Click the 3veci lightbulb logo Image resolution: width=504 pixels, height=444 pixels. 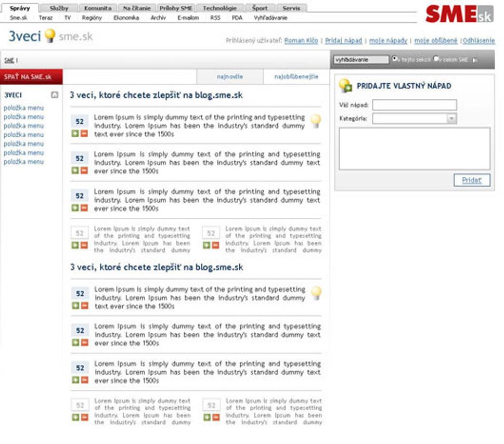coord(50,36)
